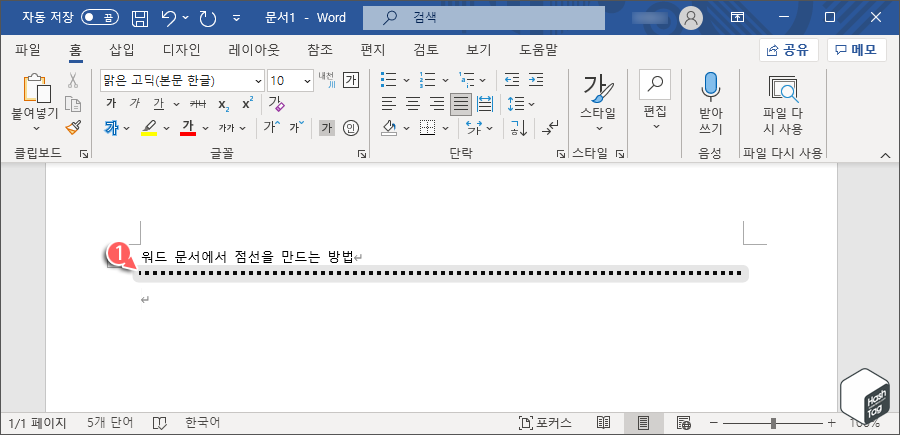Toggle strikethrough formatting

(198, 104)
